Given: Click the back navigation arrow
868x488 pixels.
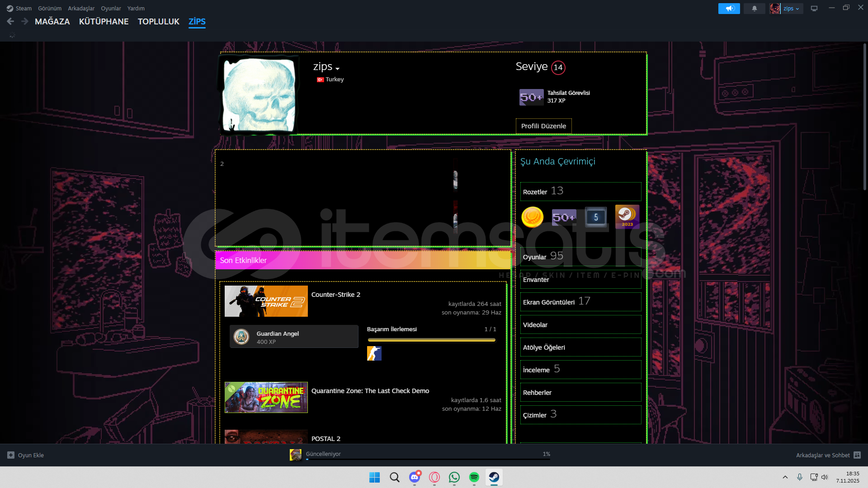Looking at the screenshot, I should 10,21.
